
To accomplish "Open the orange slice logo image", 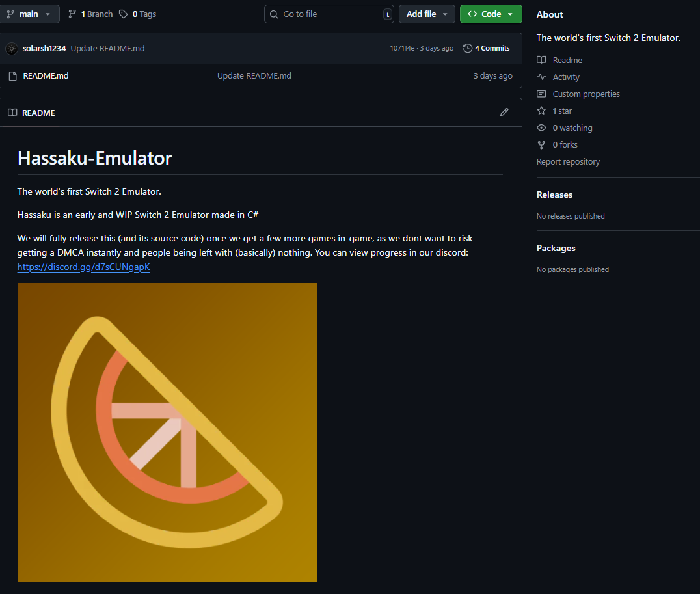I will [x=167, y=432].
